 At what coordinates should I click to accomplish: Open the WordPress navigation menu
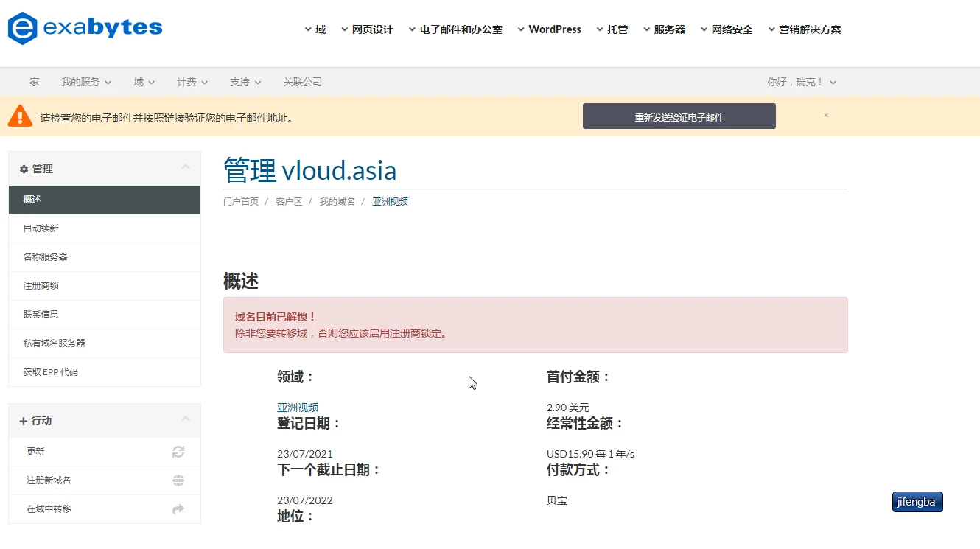click(549, 29)
